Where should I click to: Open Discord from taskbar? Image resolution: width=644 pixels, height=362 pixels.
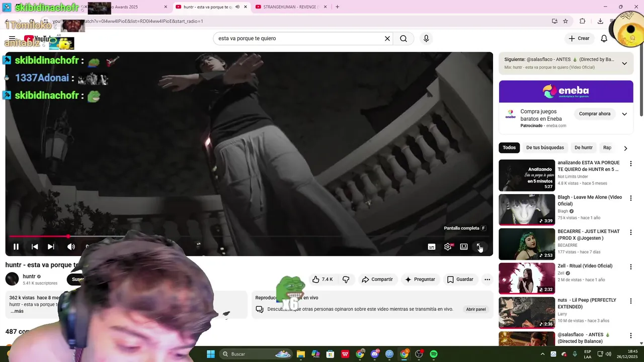pos(374,354)
